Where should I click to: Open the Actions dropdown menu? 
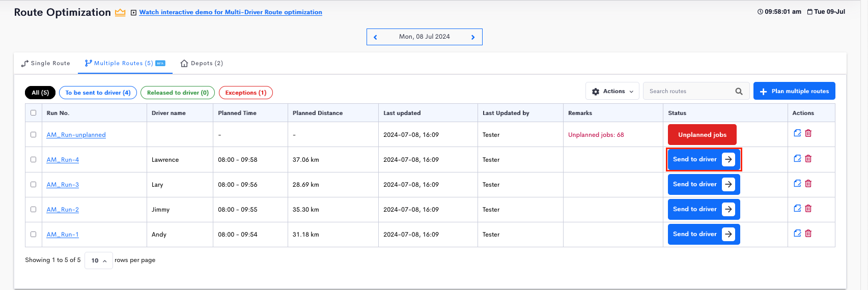tap(612, 92)
